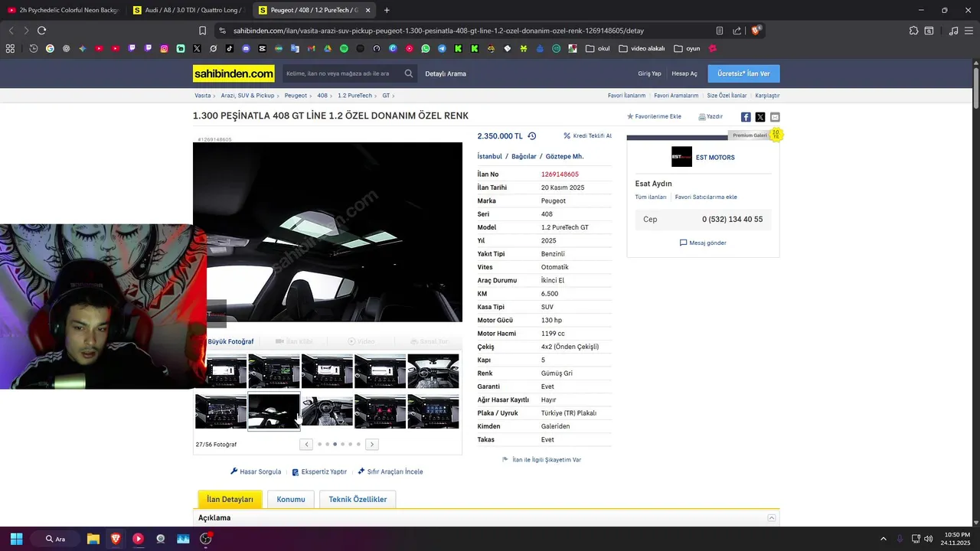Switch to the Audi A8 browser tab
Viewport: 980px width, 551px height.
click(188, 10)
